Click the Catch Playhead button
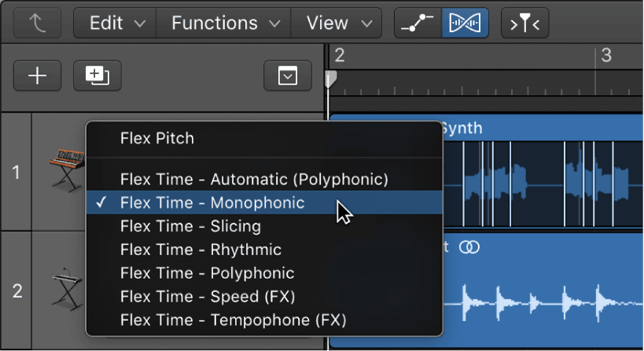Screen dimensions: 644x351 525,23
